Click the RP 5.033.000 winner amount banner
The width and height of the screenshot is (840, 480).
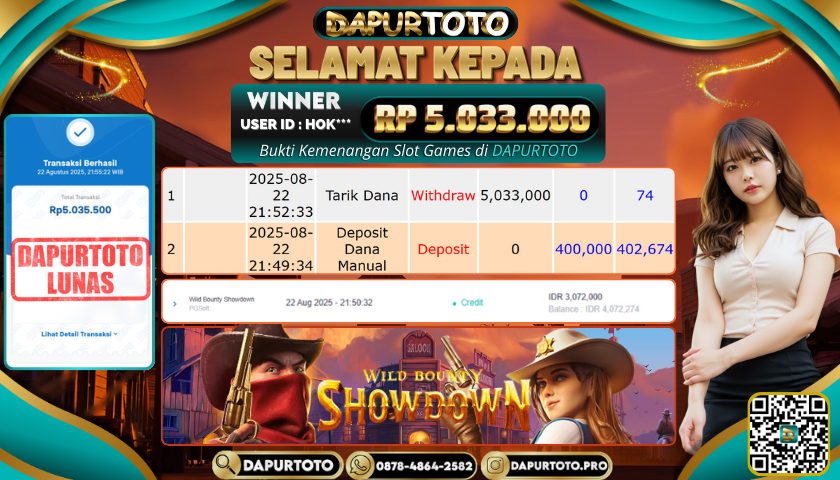pos(481,118)
